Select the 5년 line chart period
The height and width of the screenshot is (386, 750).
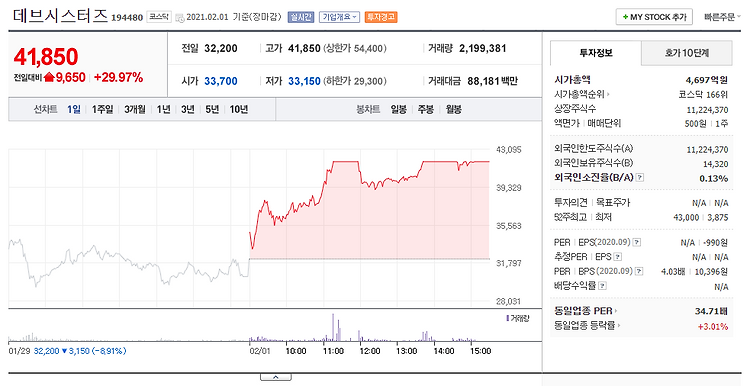212,110
